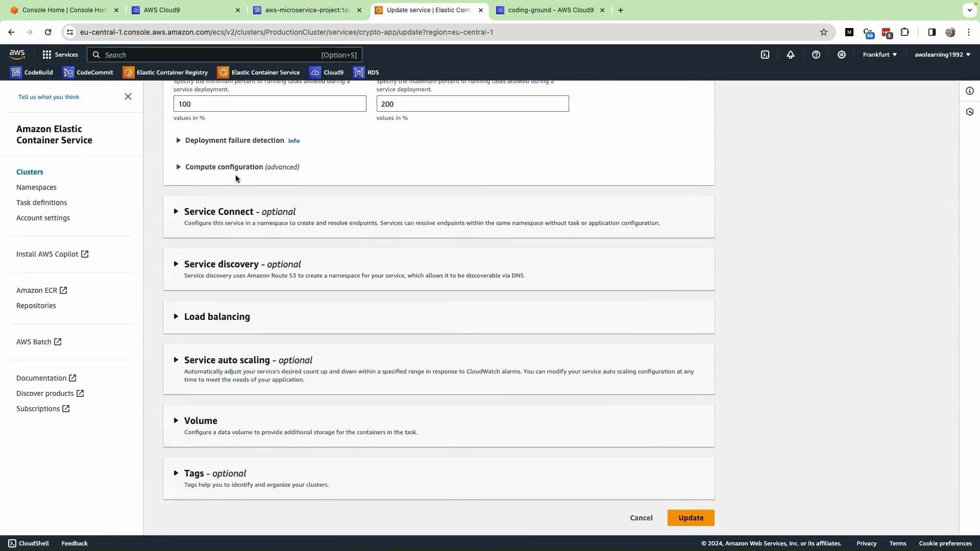Select Account settings in the sidebar
The width and height of the screenshot is (980, 551).
[43, 218]
